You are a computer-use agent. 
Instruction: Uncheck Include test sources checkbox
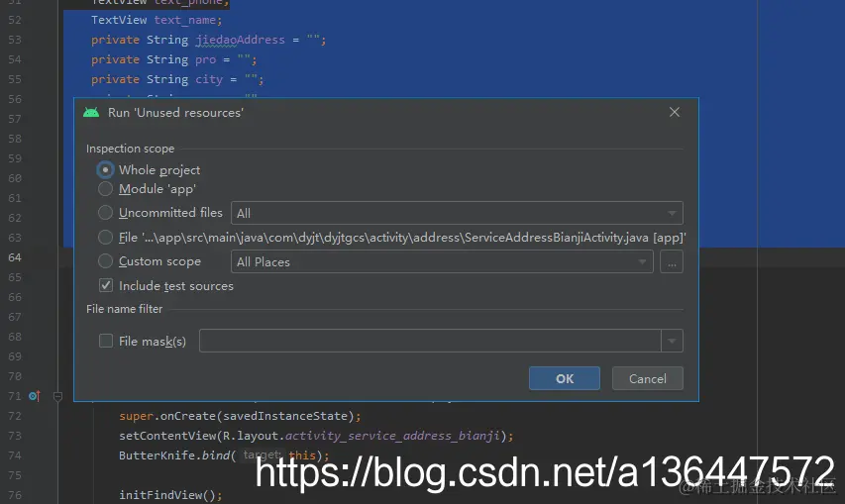pos(106,285)
